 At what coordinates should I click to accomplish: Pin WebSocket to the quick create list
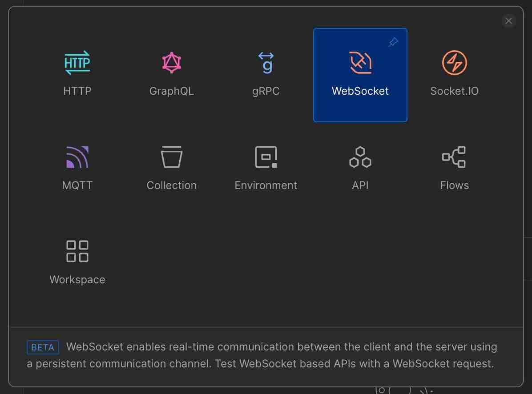[393, 42]
